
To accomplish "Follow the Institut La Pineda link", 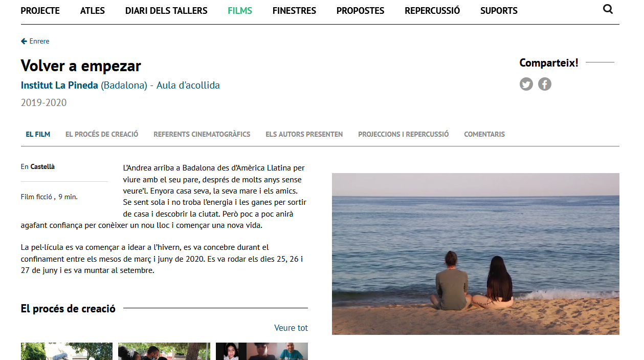I will pos(59,86).
